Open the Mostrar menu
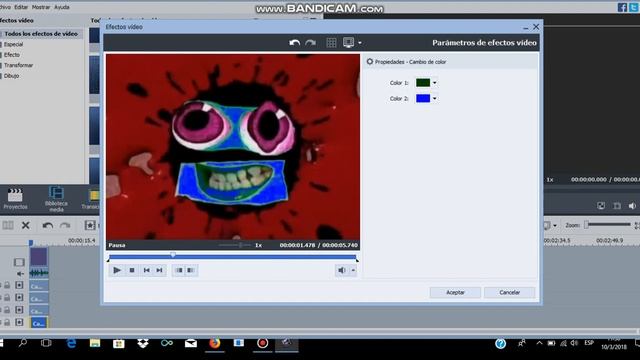Screen dimensions: 640x360 point(41,7)
